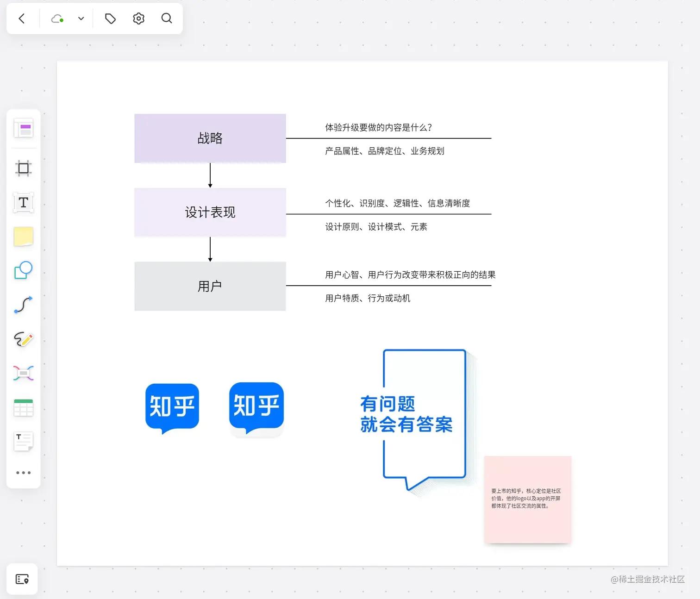This screenshot has height=599, width=700.
Task: Select the yellow sticky note tool
Action: click(24, 237)
